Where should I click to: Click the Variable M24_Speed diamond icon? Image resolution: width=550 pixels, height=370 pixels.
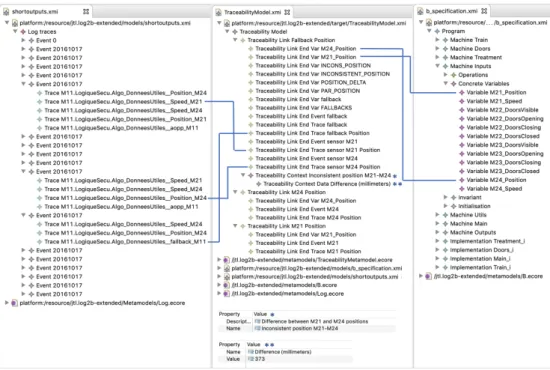point(462,189)
